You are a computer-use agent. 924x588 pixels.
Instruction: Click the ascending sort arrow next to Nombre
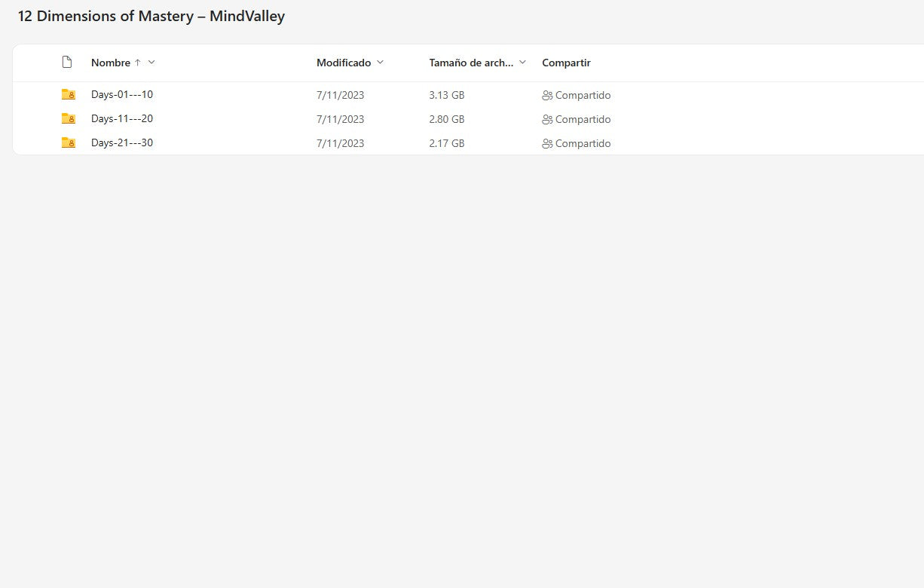pos(137,63)
